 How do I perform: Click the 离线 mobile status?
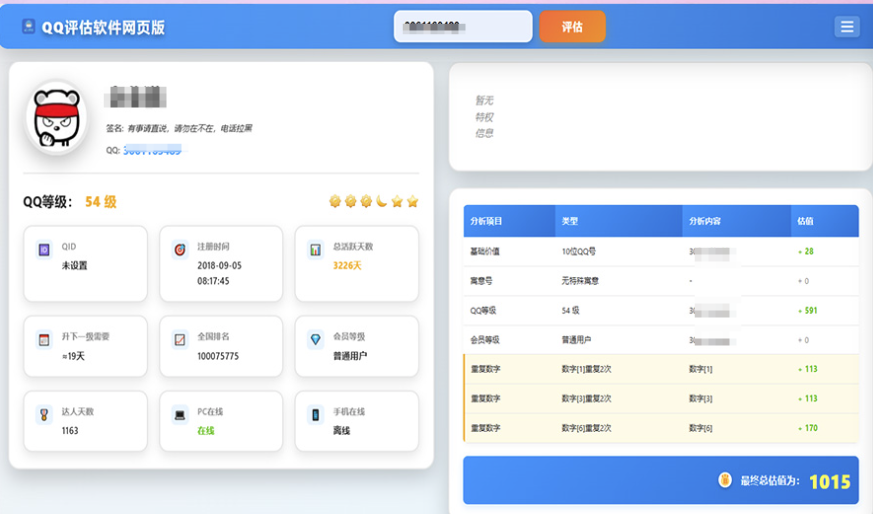pos(341,430)
